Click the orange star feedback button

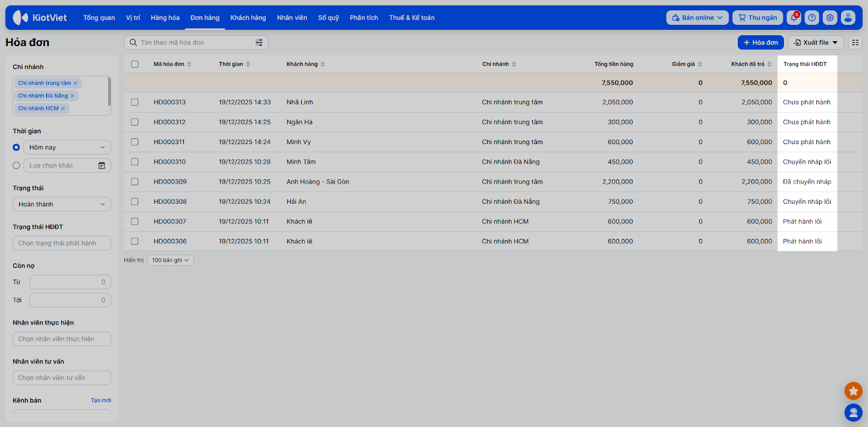click(x=853, y=391)
